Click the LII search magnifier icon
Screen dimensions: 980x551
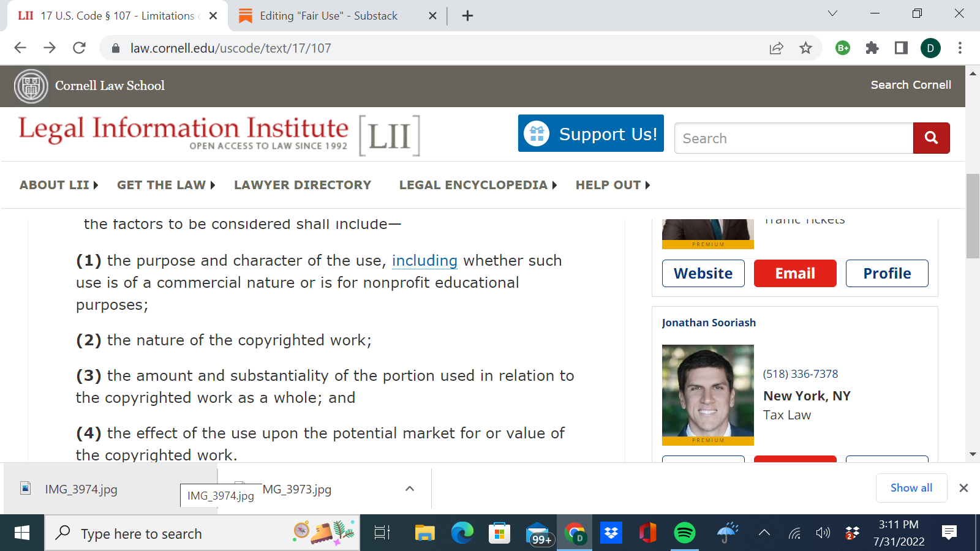(931, 138)
